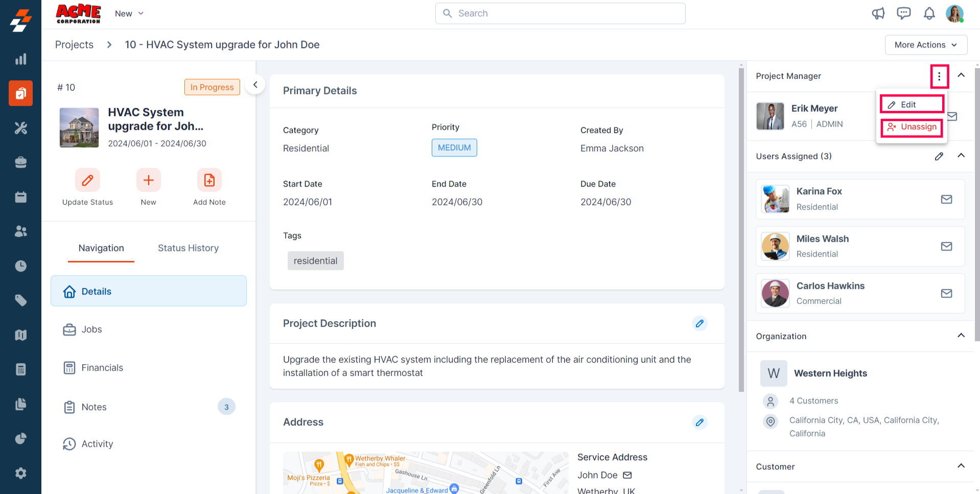Email Karina Fox via envelope icon

click(x=946, y=199)
